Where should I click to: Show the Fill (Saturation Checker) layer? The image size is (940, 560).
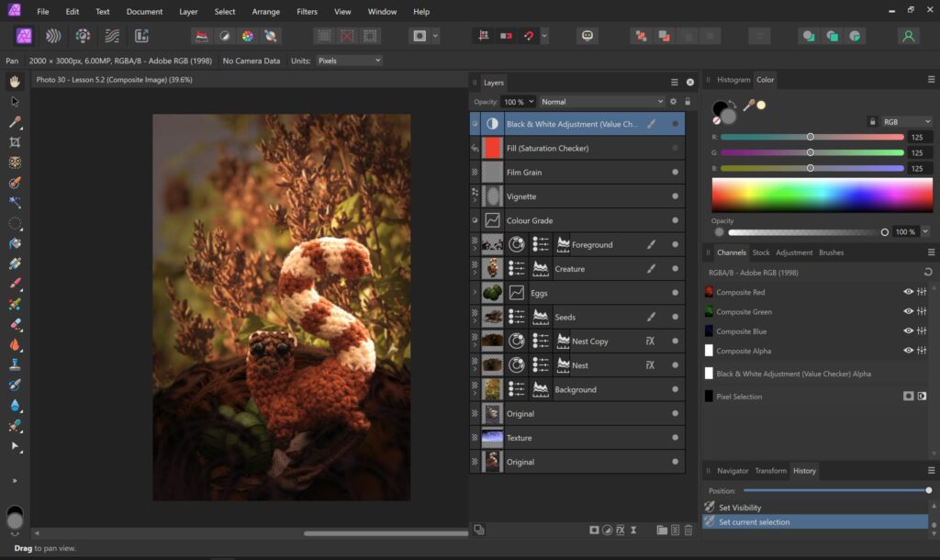click(676, 148)
